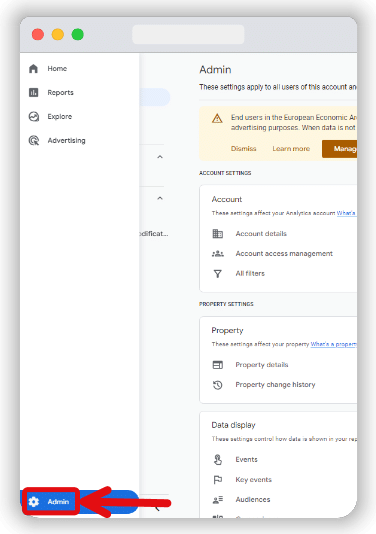Screen dimensions: 376x534
Task: Open Property change history
Action: pos(276,384)
